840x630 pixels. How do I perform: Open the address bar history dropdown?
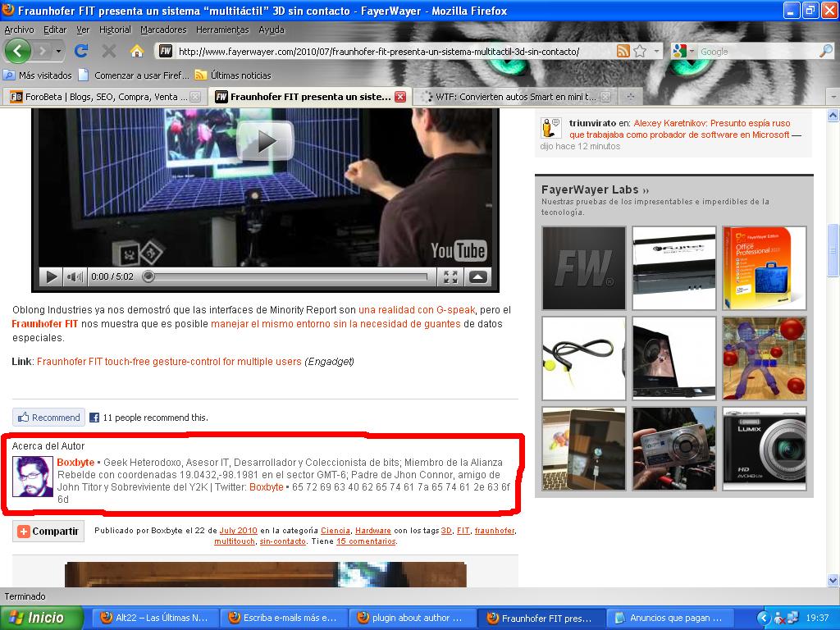(x=656, y=52)
